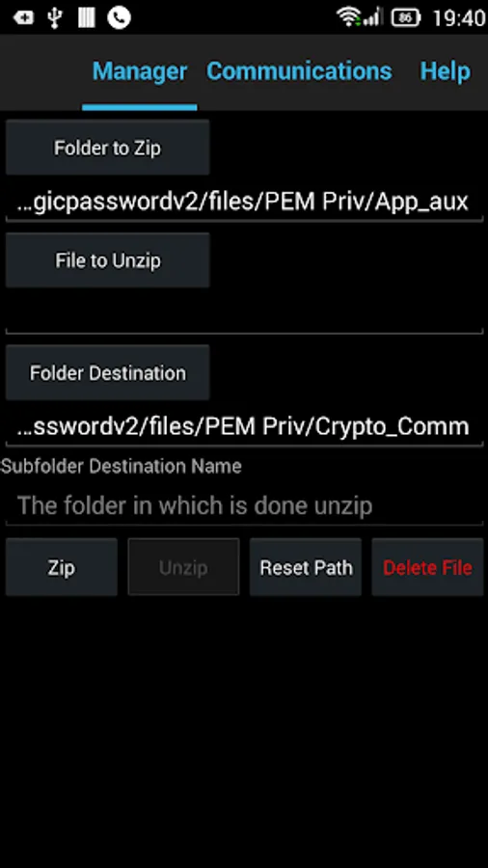The width and height of the screenshot is (488, 868).
Task: Pick a Folder Destination
Action: pyautogui.click(x=107, y=372)
